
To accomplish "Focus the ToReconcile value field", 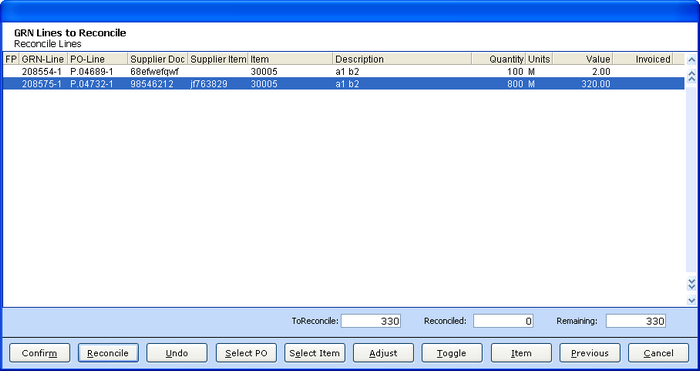I will 371,321.
